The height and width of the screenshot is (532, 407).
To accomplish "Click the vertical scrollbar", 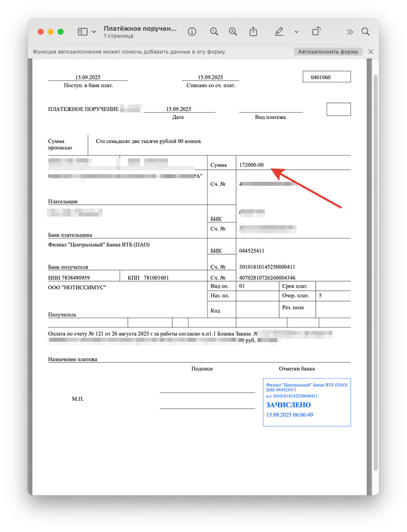I will (x=376, y=272).
